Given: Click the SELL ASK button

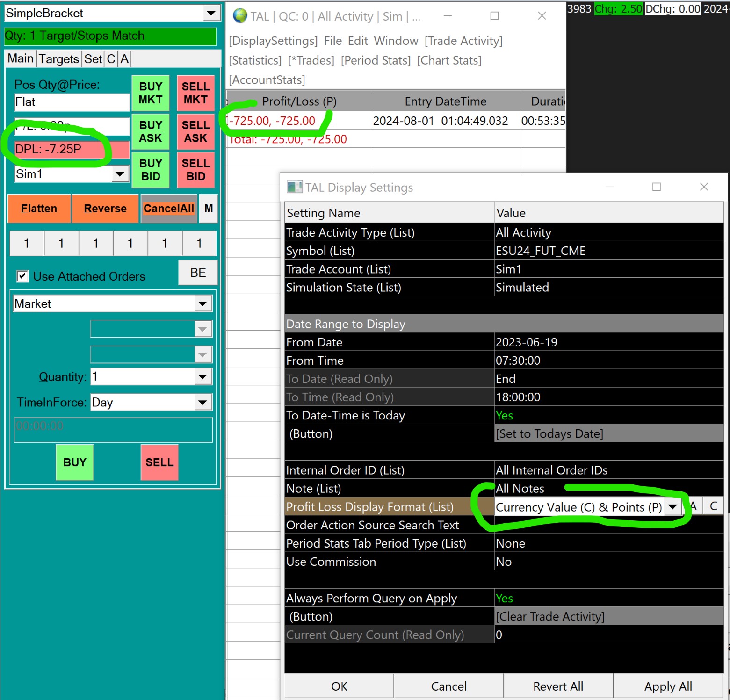Looking at the screenshot, I should point(196,131).
